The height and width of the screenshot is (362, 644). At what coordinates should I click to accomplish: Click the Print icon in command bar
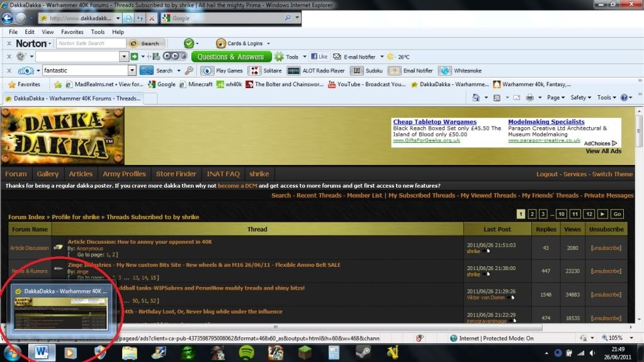(x=530, y=98)
